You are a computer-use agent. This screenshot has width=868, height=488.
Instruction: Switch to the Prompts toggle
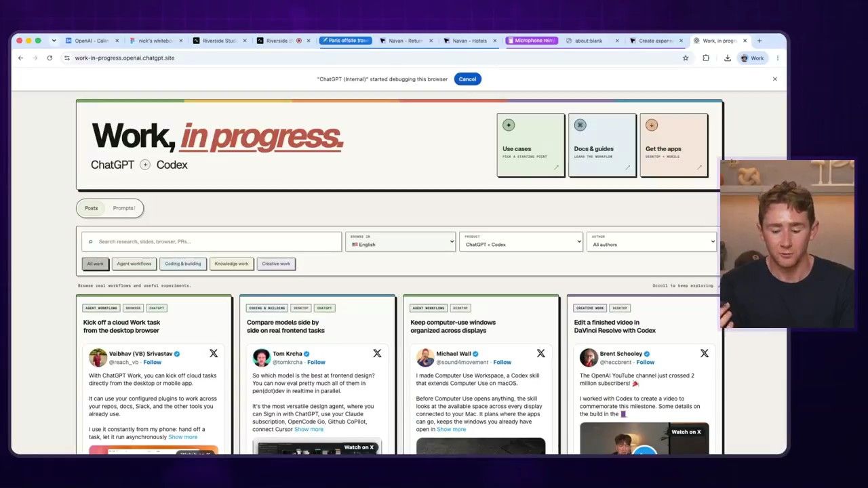124,208
